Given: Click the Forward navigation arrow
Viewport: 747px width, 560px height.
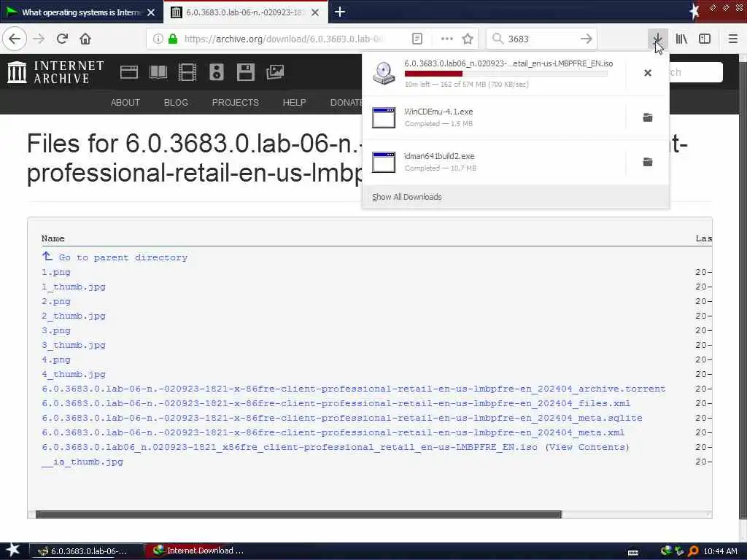Looking at the screenshot, I should (39, 39).
